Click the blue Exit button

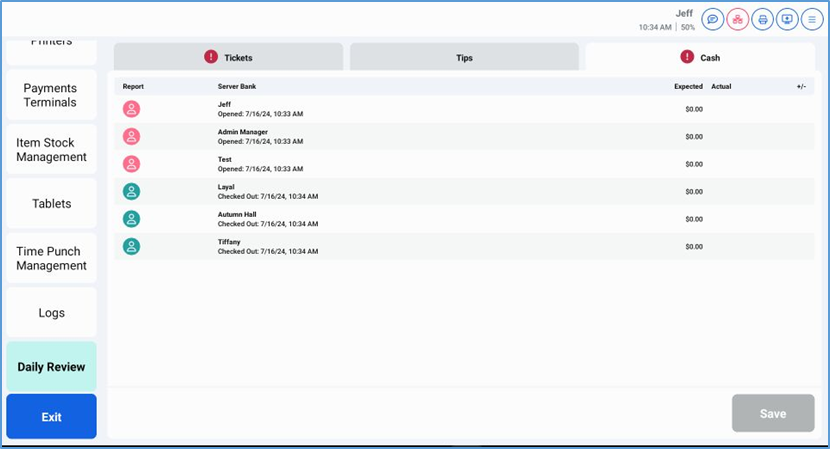pos(52,417)
